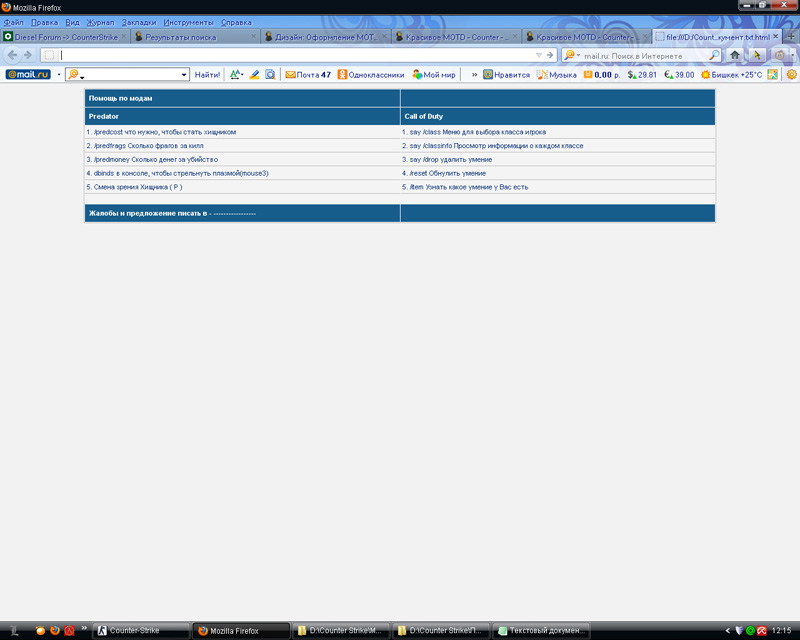Click magnifier icon in search box
The height and width of the screenshot is (640, 800).
click(x=714, y=55)
